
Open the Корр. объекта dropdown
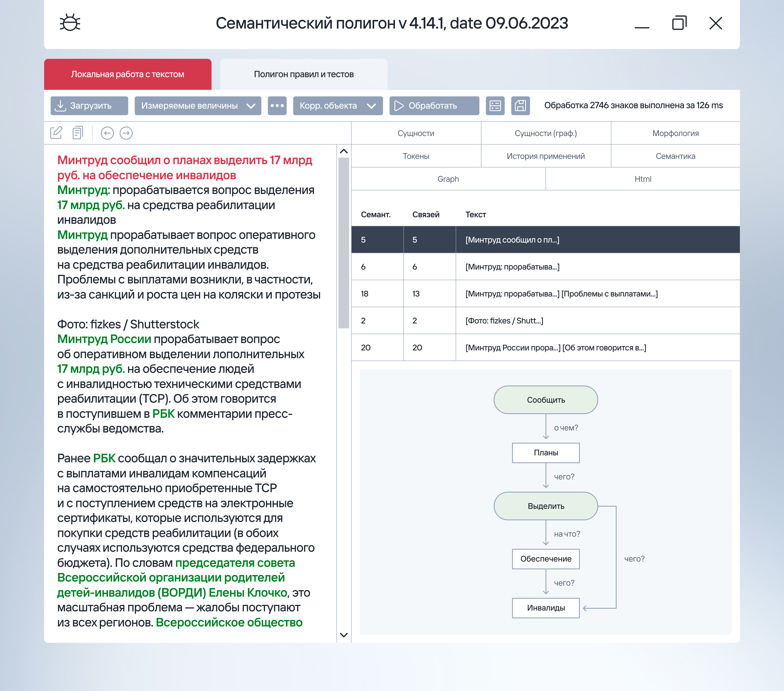pyautogui.click(x=338, y=105)
